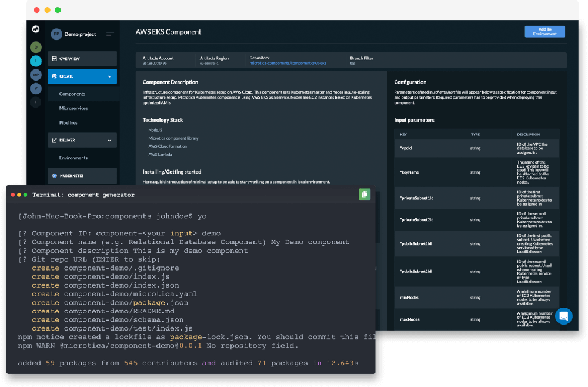Click the TYPE column header
Image resolution: width=588 pixels, height=387 pixels.
[x=475, y=134]
